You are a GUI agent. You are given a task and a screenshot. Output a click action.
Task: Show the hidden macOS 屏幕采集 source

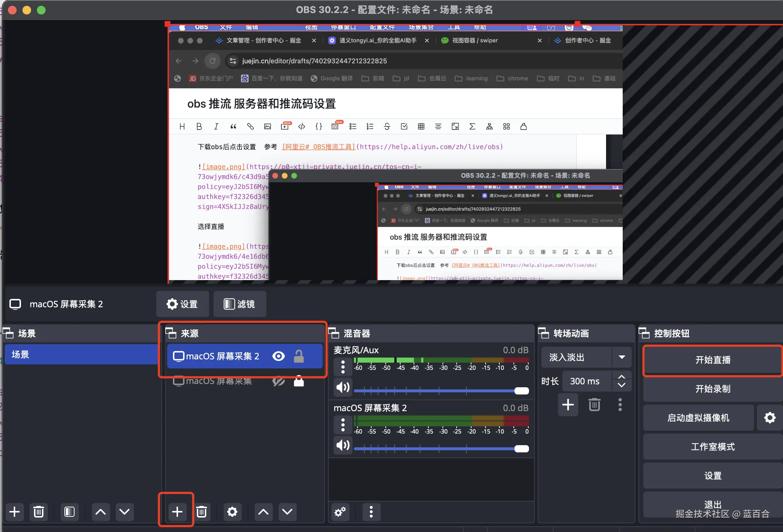point(278,381)
